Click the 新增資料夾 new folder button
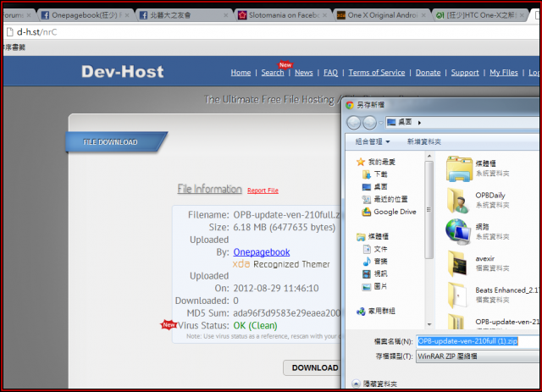 [x=424, y=141]
